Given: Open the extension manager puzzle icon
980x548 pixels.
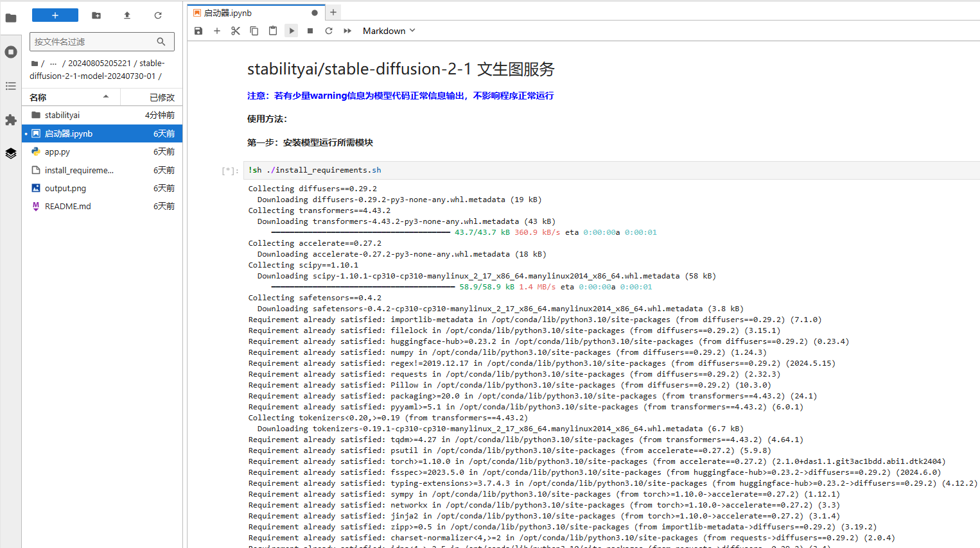Looking at the screenshot, I should [x=11, y=120].
